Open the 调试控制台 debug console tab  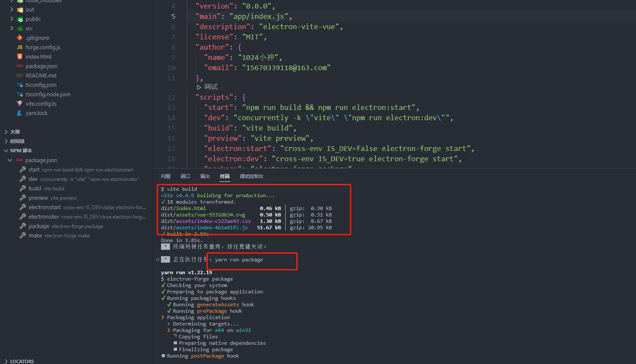coord(252,176)
